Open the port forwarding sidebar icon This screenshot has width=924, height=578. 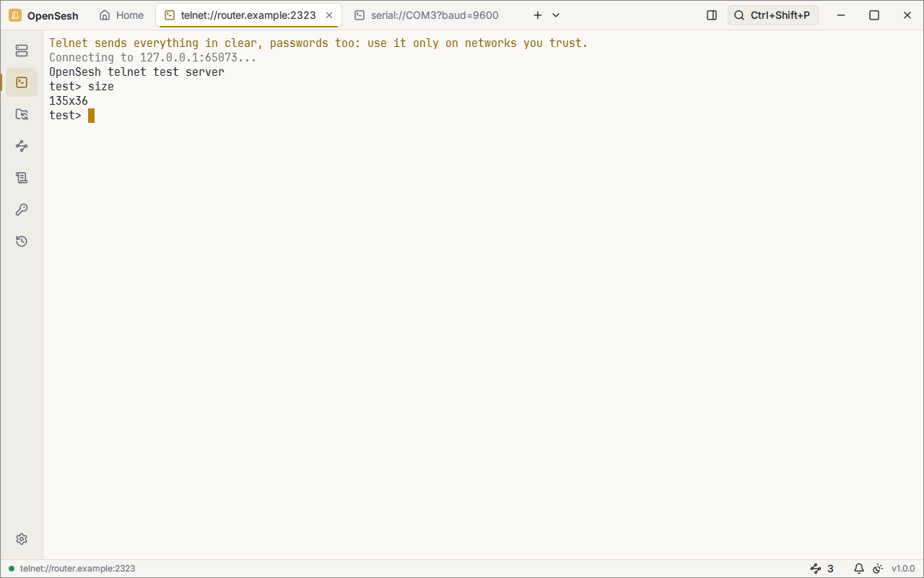pos(22,146)
